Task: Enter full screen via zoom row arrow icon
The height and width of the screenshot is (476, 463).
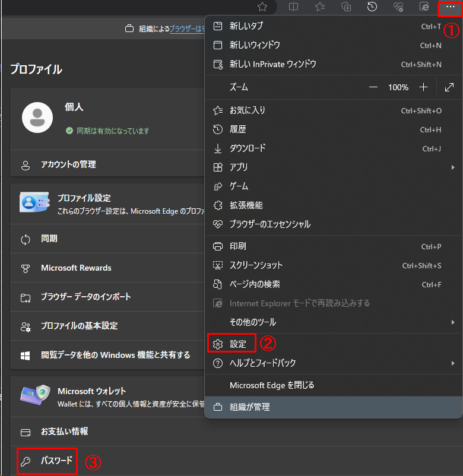Action: 449,87
